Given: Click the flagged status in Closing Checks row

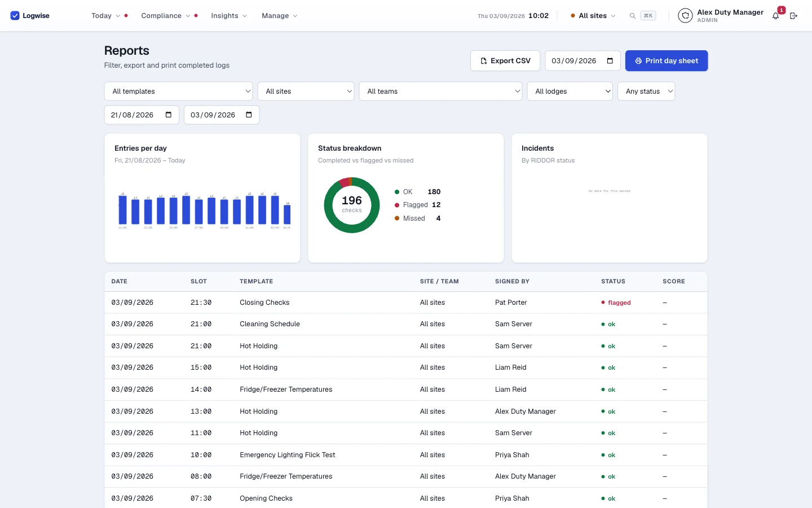Looking at the screenshot, I should pyautogui.click(x=616, y=303).
